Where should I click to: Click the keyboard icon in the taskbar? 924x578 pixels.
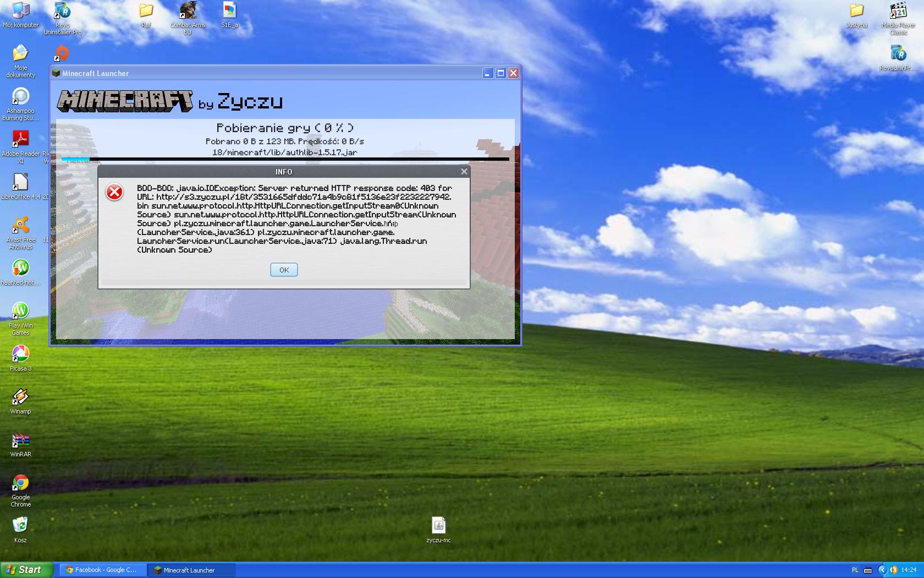(x=868, y=570)
